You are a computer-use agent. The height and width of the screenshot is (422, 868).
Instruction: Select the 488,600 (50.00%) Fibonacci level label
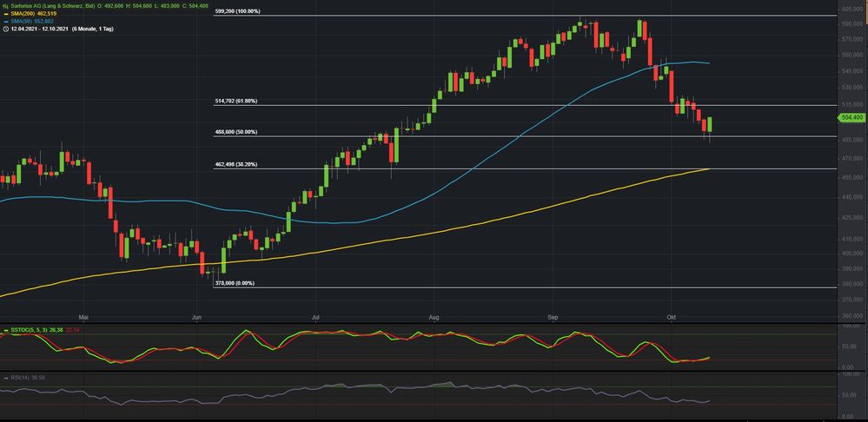235,132
